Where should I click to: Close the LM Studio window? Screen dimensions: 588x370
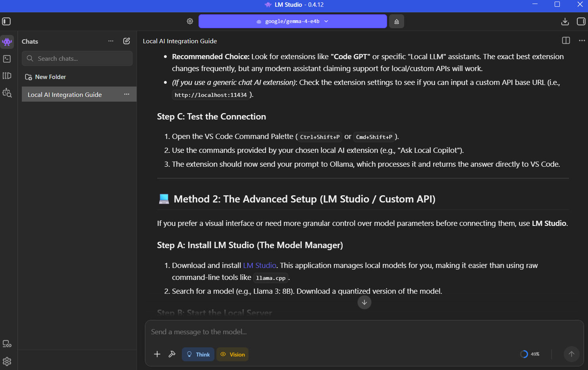[580, 4]
